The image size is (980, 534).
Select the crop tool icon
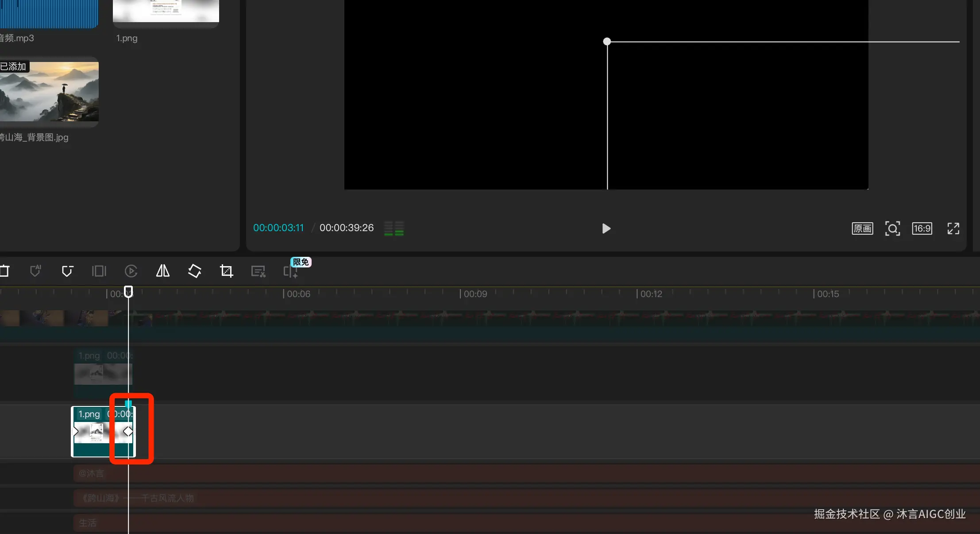(227, 271)
